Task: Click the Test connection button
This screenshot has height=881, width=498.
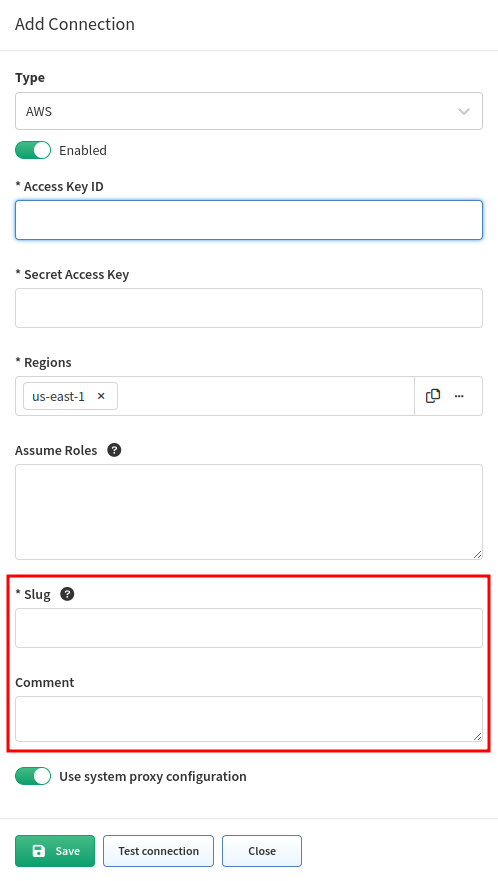Action: click(159, 851)
